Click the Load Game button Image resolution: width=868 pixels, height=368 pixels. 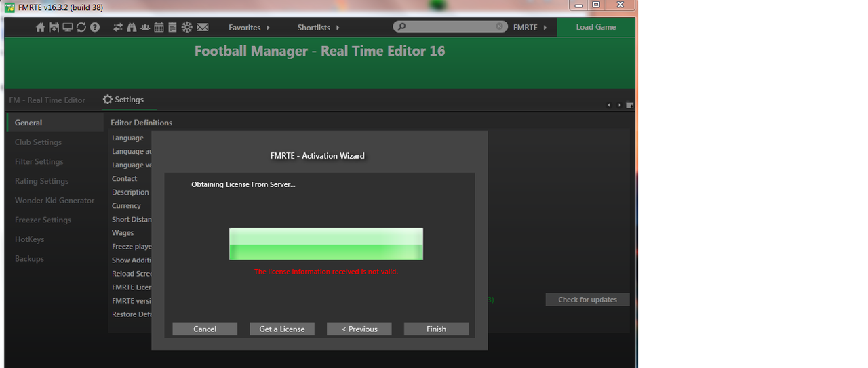click(x=596, y=27)
